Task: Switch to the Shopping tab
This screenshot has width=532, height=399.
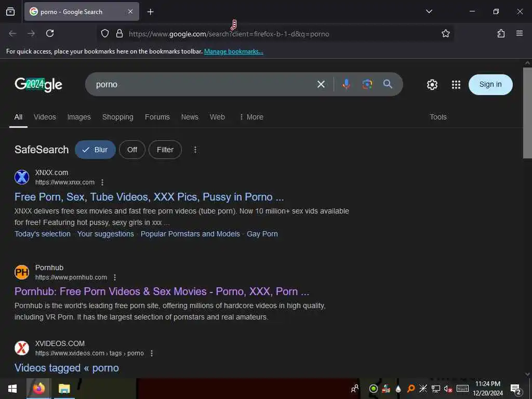Action: point(118,117)
